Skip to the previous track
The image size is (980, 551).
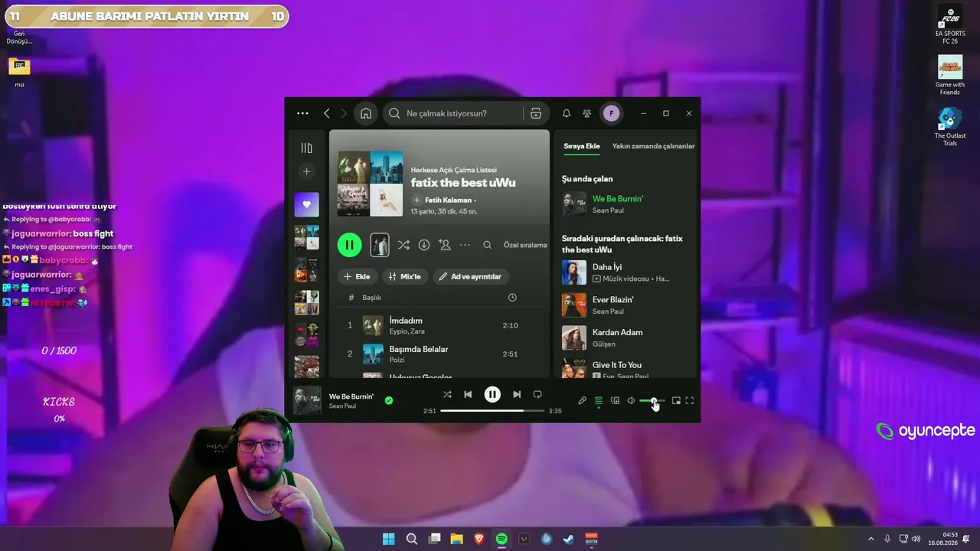pos(468,394)
